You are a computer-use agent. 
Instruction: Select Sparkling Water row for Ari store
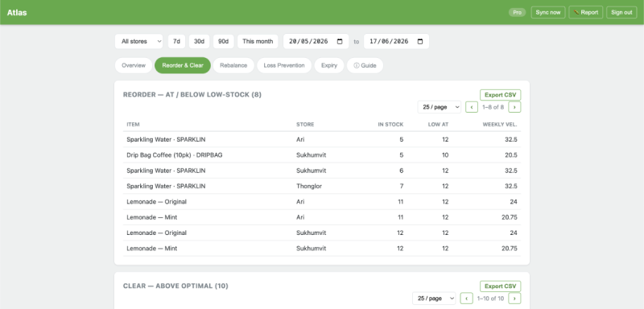click(322, 139)
